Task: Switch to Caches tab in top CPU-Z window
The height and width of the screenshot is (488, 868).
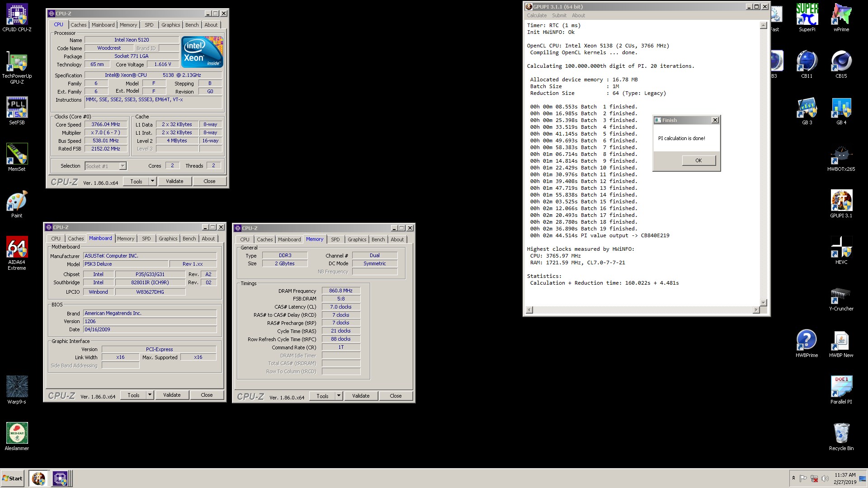Action: tap(78, 25)
